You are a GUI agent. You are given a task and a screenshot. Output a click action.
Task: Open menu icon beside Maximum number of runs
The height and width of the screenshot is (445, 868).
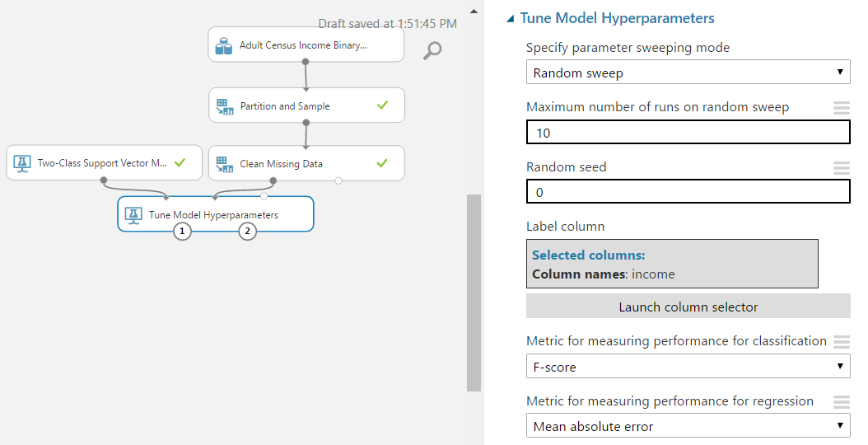(x=842, y=107)
